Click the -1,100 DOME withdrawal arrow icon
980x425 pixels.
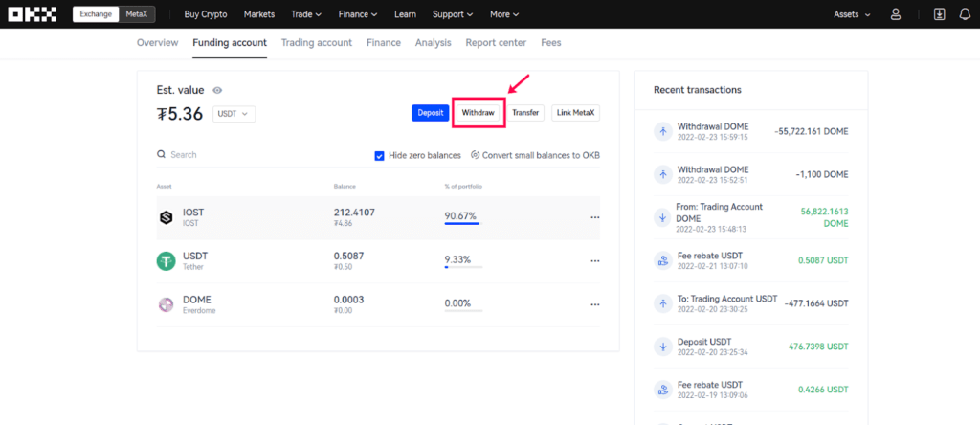[662, 174]
